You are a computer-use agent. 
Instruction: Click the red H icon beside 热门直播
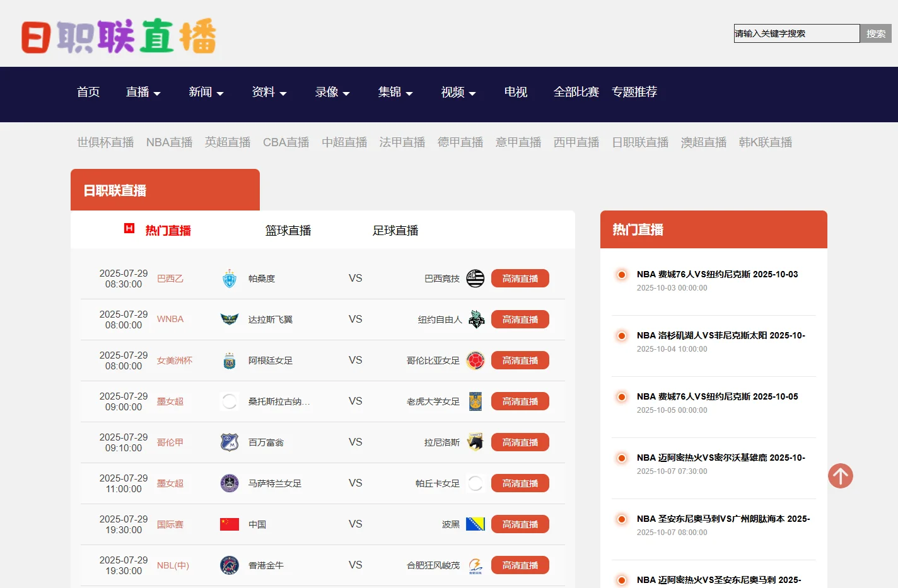(x=129, y=228)
